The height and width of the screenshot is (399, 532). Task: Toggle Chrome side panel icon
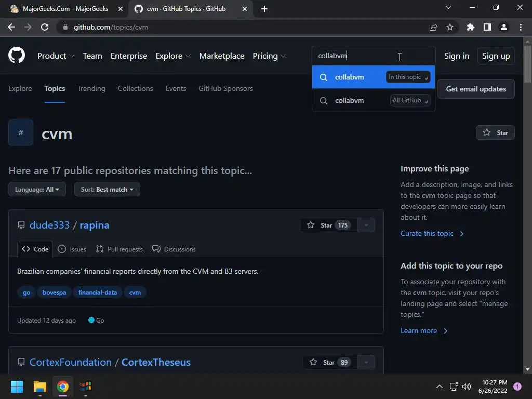[x=487, y=27]
